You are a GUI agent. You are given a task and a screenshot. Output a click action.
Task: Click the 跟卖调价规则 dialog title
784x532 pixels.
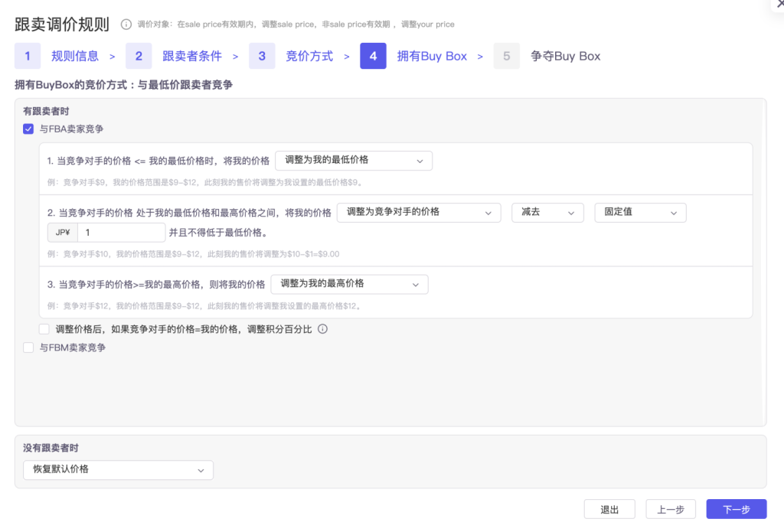[62, 24]
